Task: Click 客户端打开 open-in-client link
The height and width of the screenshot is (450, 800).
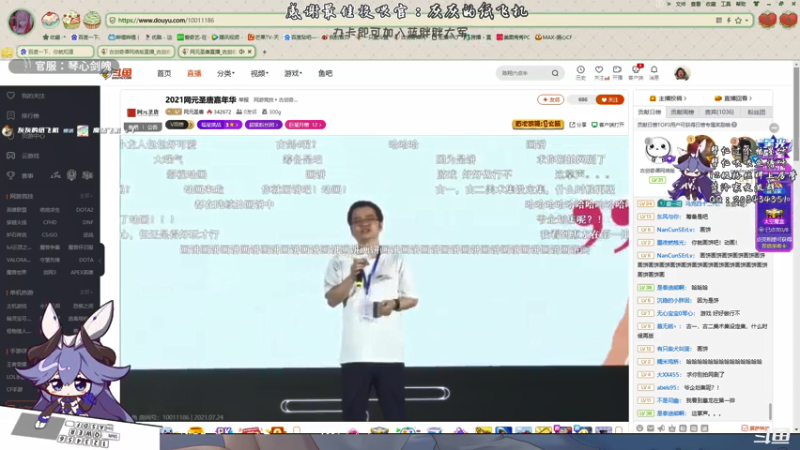Action: coord(608,124)
